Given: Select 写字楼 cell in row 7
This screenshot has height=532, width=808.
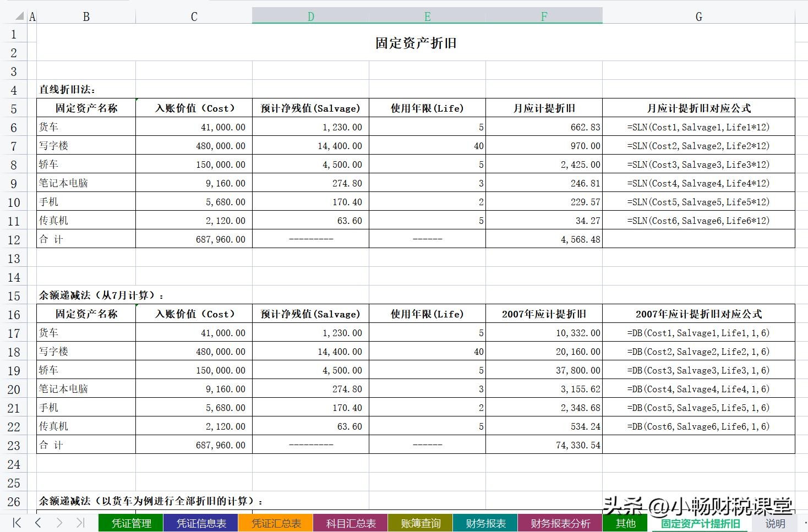Looking at the screenshot, I should click(86, 146).
